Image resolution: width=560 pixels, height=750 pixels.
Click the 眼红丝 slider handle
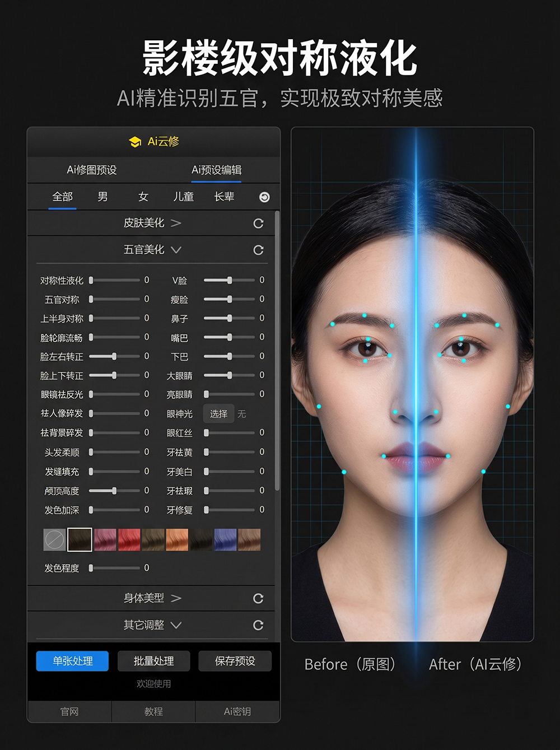[206, 433]
